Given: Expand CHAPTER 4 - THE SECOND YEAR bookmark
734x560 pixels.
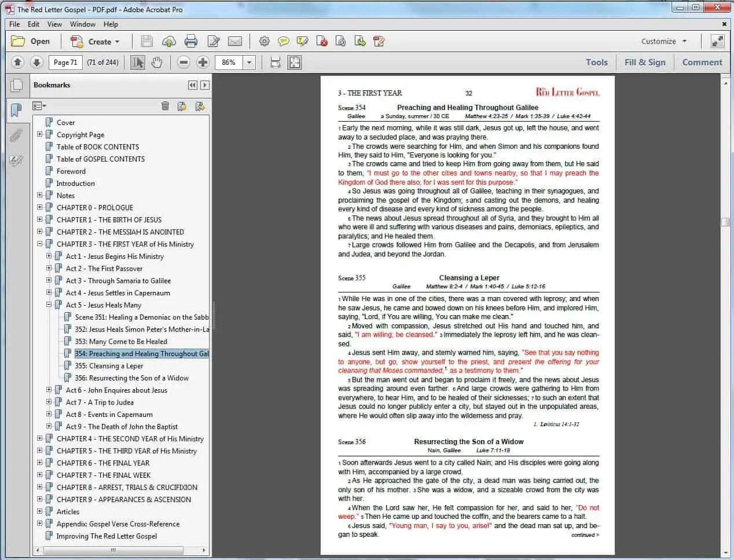Looking at the screenshot, I should pos(39,438).
